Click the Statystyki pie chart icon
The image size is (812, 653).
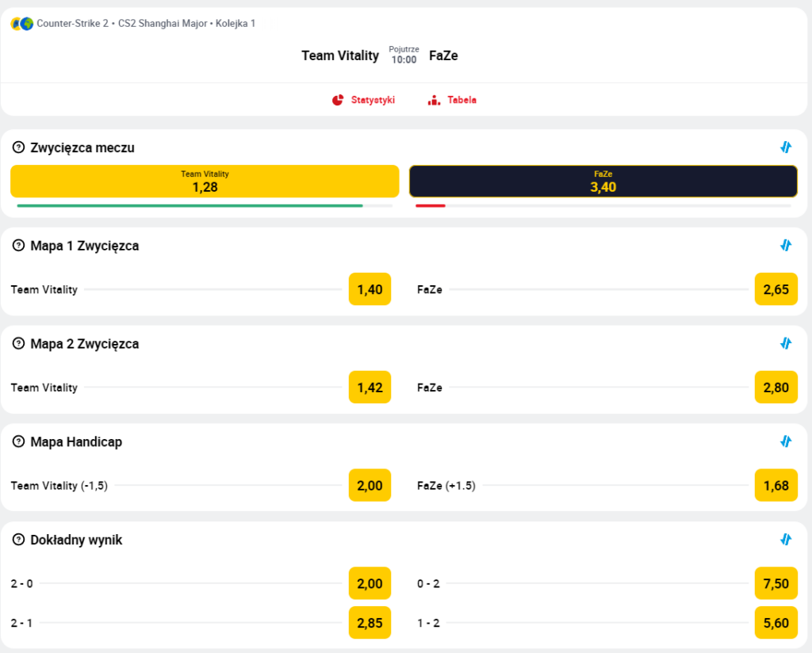point(338,101)
